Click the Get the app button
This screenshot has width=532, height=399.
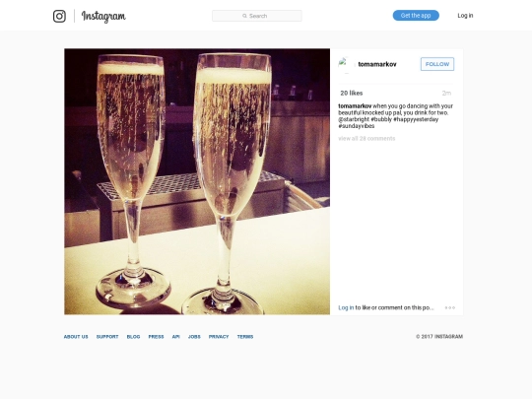point(416,15)
